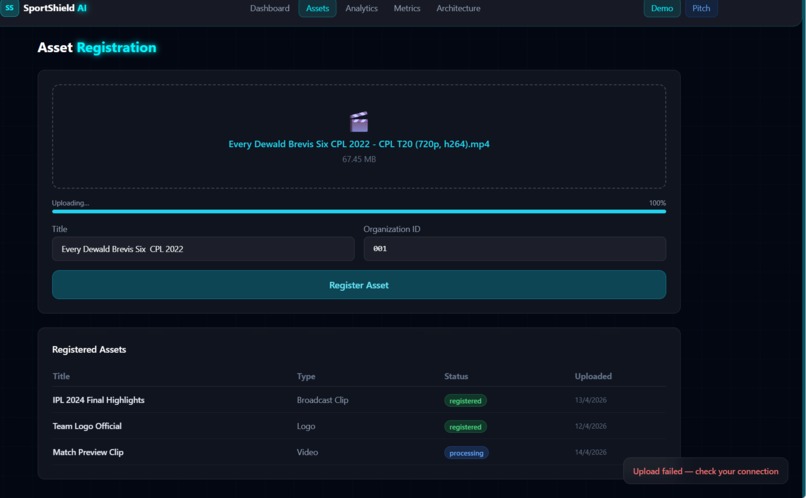This screenshot has width=806, height=498.
Task: Select the Assets nav tab
Action: tap(317, 8)
